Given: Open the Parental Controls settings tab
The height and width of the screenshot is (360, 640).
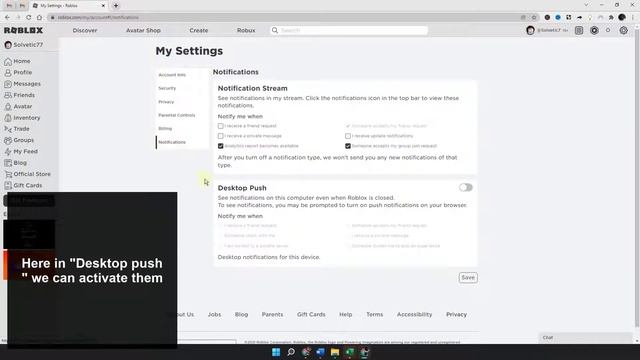Looking at the screenshot, I should point(177,116).
